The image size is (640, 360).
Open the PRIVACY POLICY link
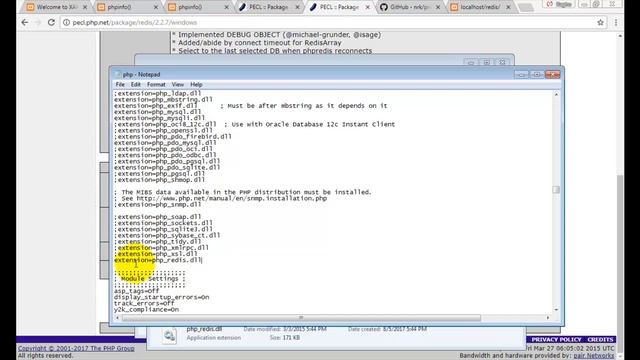[556, 340]
